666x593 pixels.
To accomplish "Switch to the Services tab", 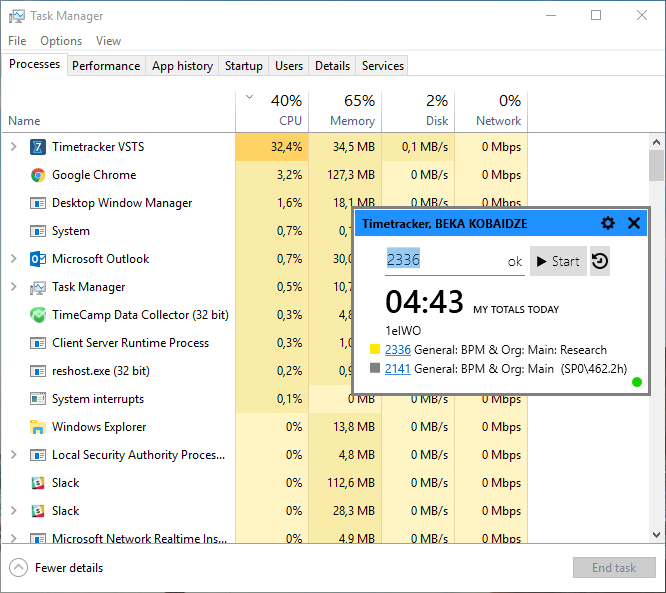I will (383, 66).
